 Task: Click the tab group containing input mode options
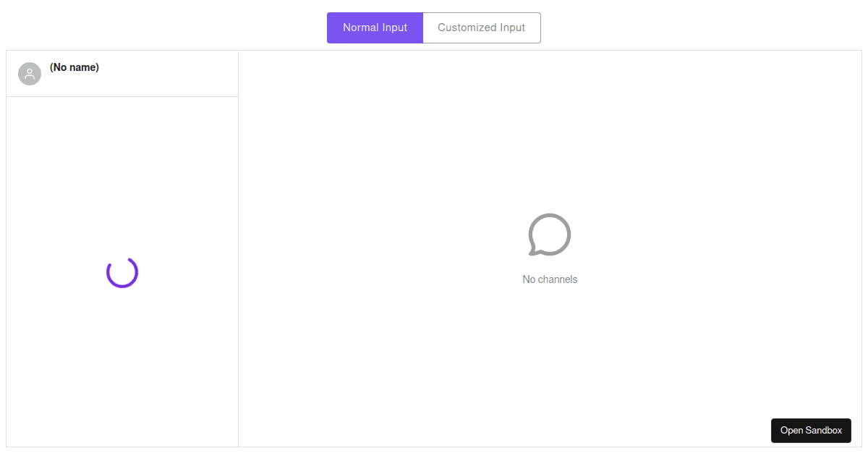click(x=433, y=28)
